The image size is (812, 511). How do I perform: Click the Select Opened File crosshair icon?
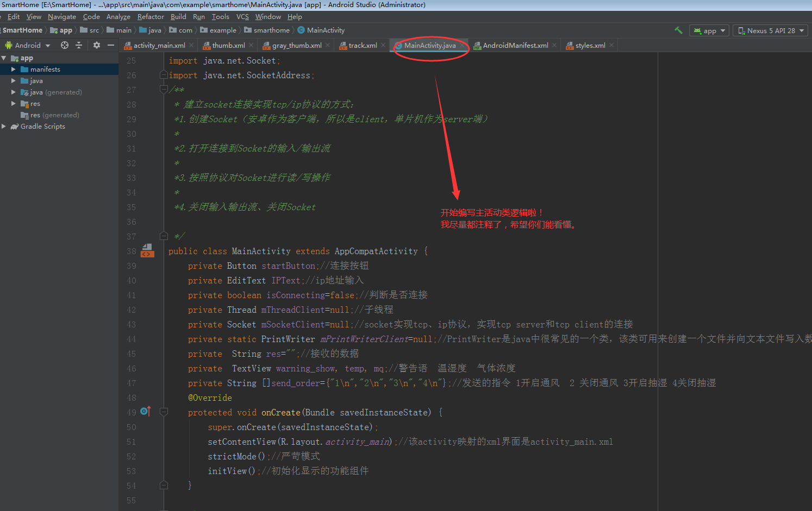[64, 45]
